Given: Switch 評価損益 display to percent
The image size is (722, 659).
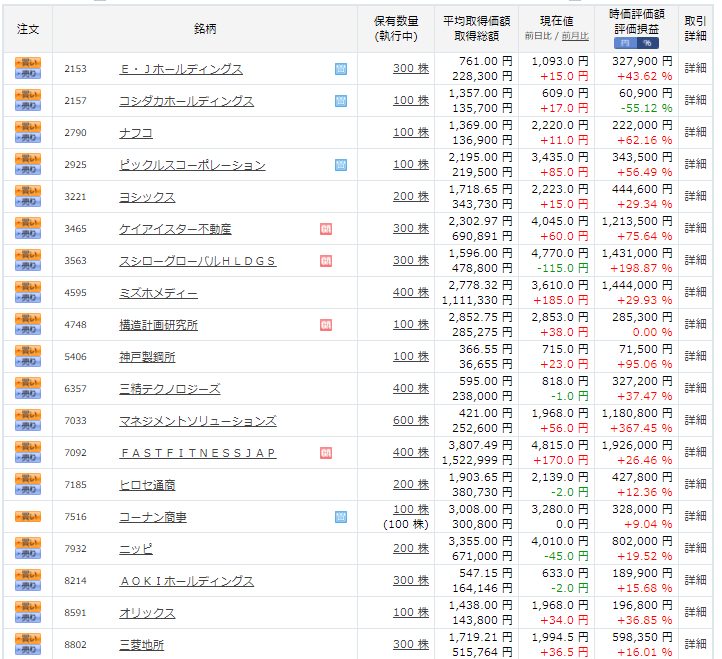Looking at the screenshot, I should point(648,43).
